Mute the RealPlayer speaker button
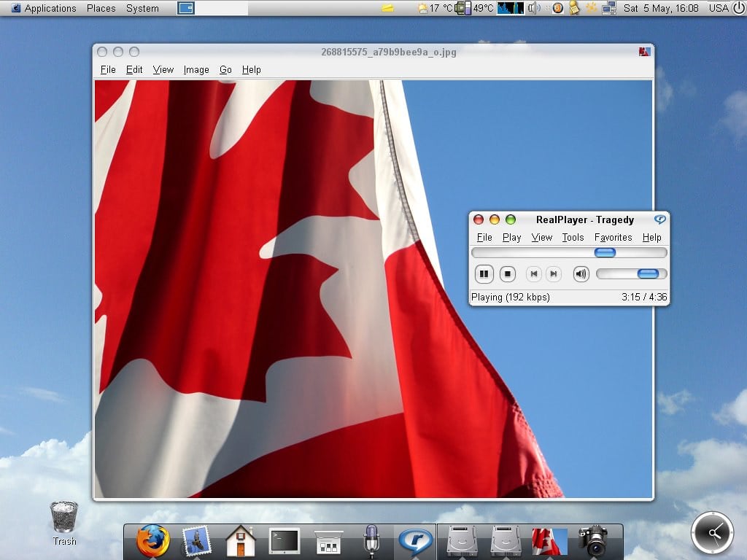The image size is (747, 560). pyautogui.click(x=581, y=274)
